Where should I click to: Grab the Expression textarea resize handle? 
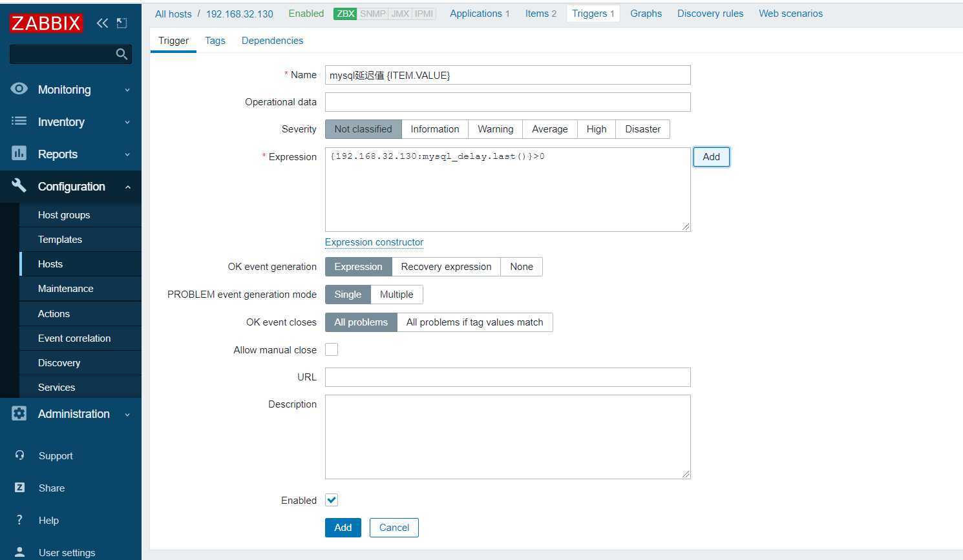pos(686,227)
